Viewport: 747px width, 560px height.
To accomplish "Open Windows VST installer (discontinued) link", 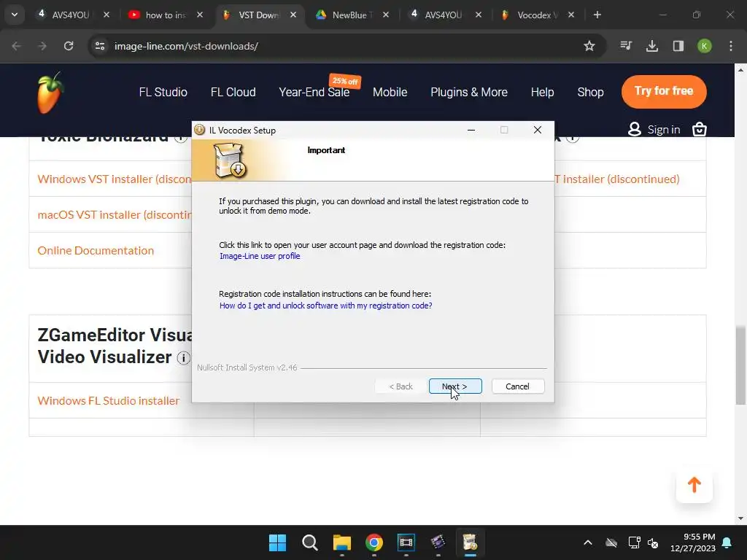I will (115, 179).
